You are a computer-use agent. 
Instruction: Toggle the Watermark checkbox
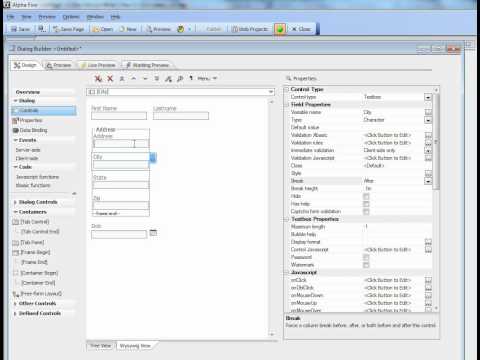pyautogui.click(x=366, y=265)
